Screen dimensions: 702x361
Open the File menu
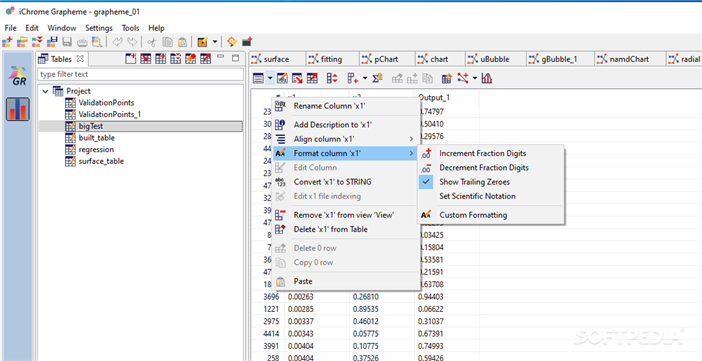[10, 28]
